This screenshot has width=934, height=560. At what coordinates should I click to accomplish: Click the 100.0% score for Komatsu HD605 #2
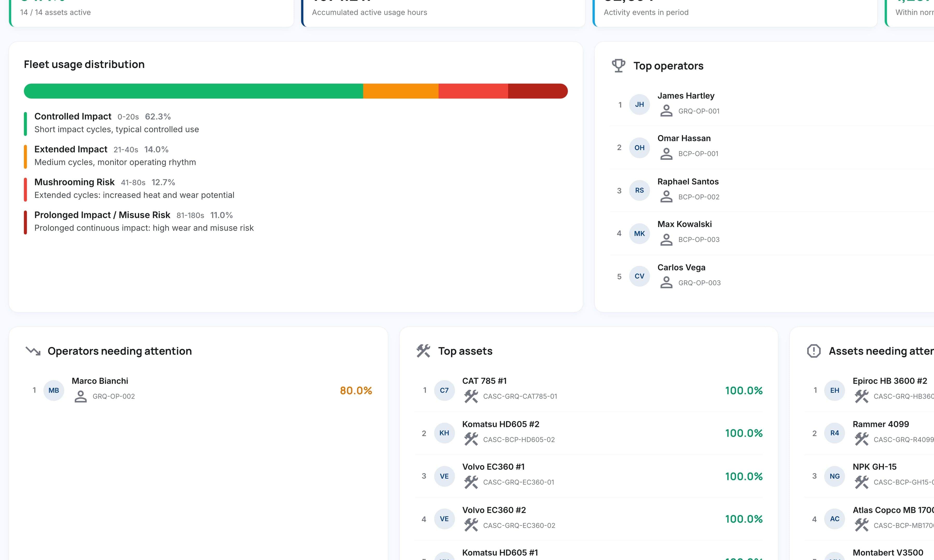click(744, 433)
